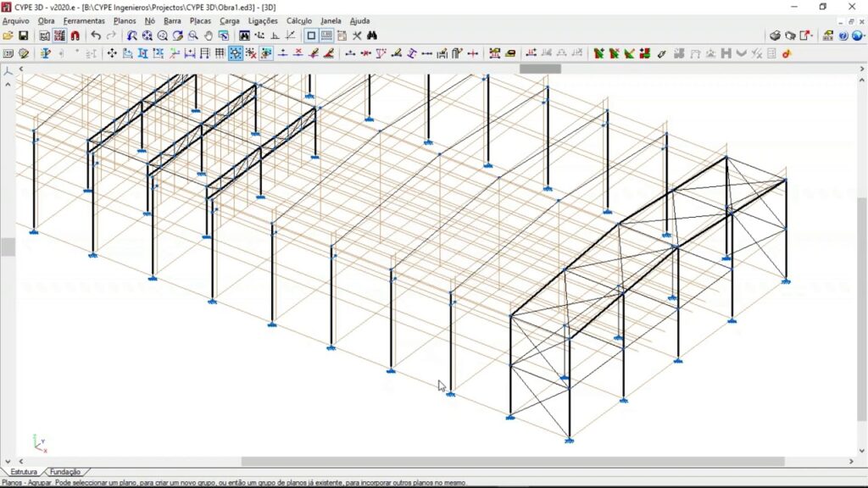Toggle the highlighted dotted selection box button
This screenshot has width=868, height=488.
236,53
